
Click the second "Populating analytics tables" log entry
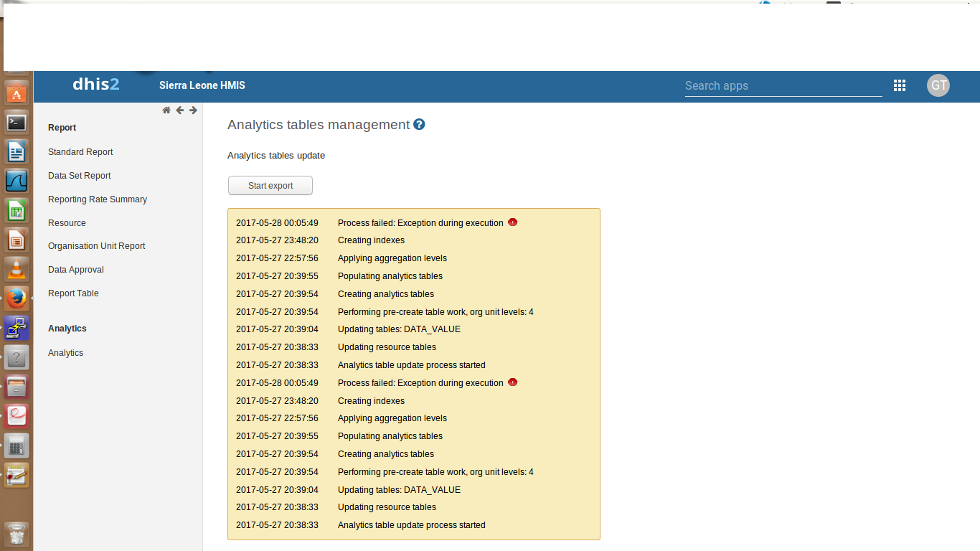pyautogui.click(x=390, y=436)
